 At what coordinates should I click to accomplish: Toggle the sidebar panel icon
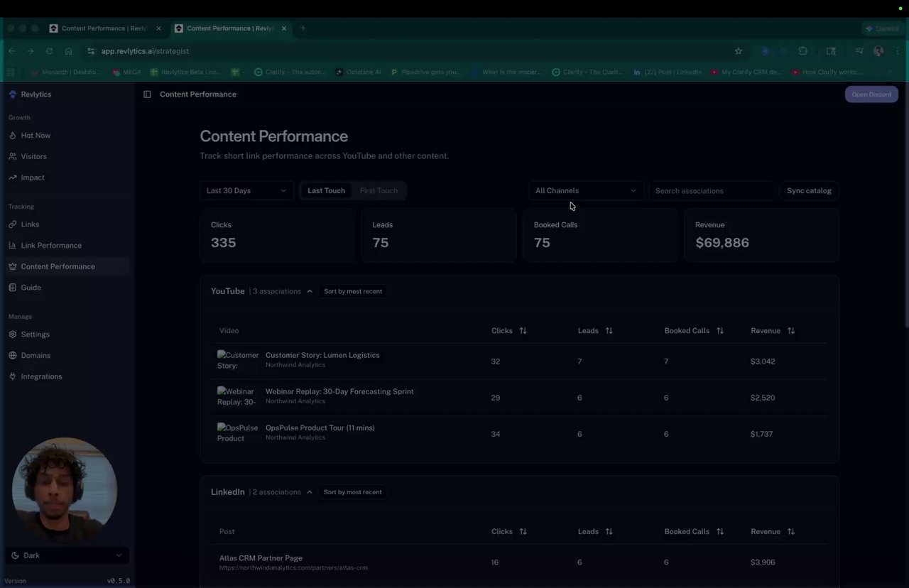[x=147, y=94]
